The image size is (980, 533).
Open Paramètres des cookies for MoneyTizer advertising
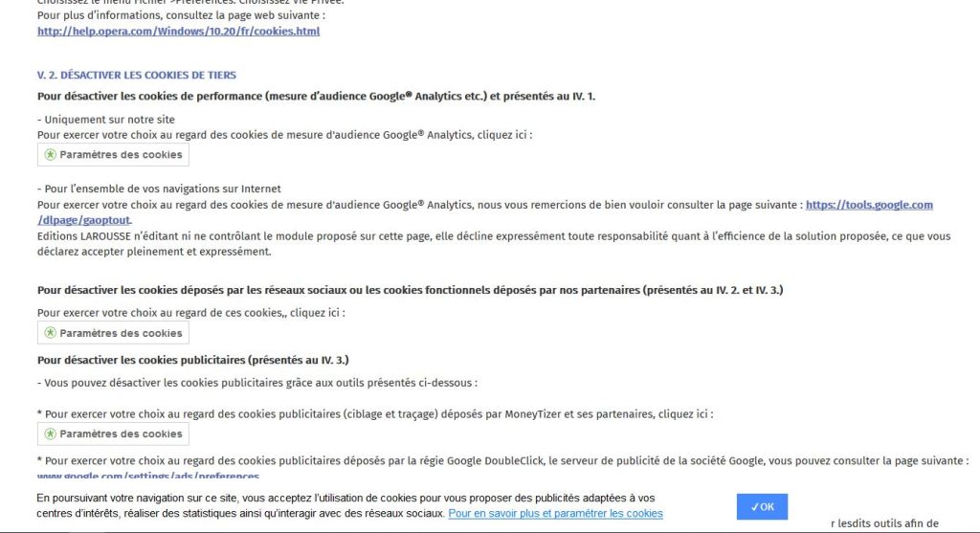click(113, 433)
